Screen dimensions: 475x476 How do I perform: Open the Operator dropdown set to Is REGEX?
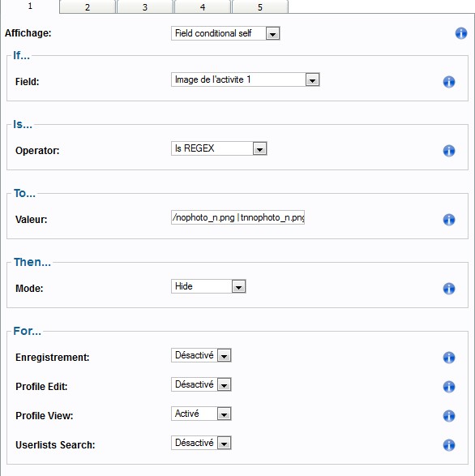click(x=219, y=148)
